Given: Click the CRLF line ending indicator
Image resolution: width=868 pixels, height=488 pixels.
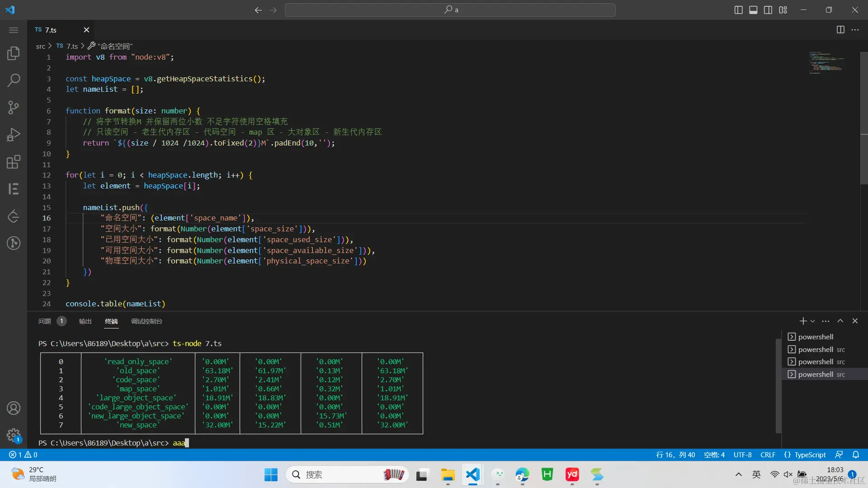Looking at the screenshot, I should [768, 455].
